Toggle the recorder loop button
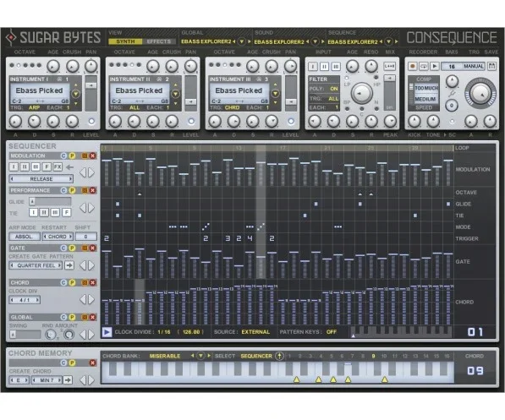The height and width of the screenshot is (420, 505). click(x=424, y=66)
